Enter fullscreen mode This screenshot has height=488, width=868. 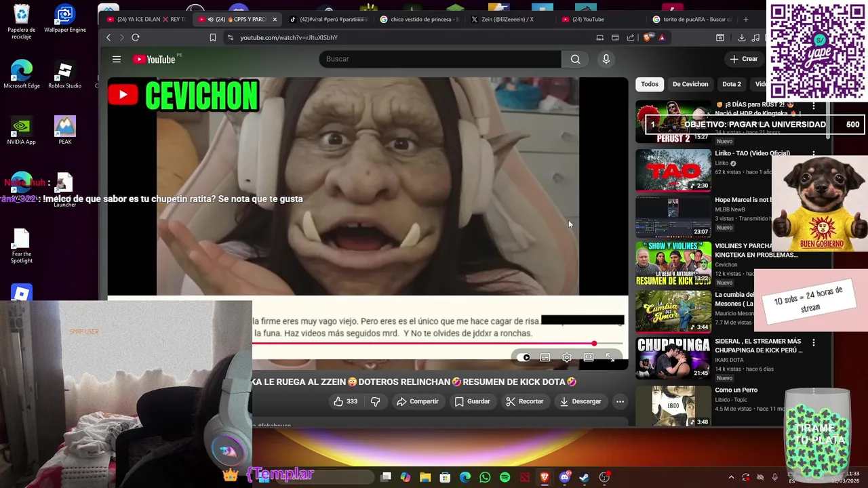click(x=610, y=357)
